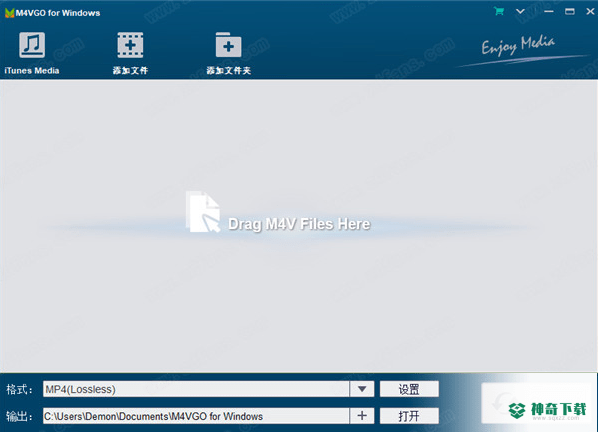Click the 打开 open folder button

point(409,416)
